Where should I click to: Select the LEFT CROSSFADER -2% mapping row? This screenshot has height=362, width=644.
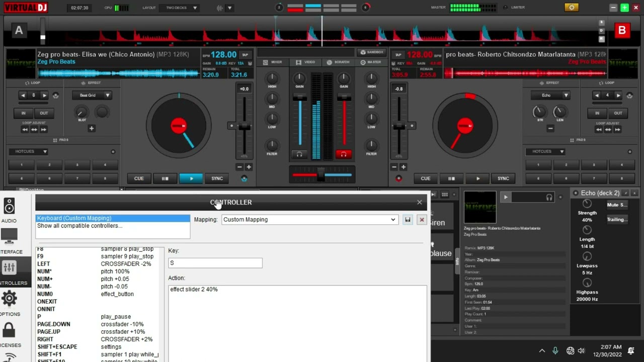[98, 264]
